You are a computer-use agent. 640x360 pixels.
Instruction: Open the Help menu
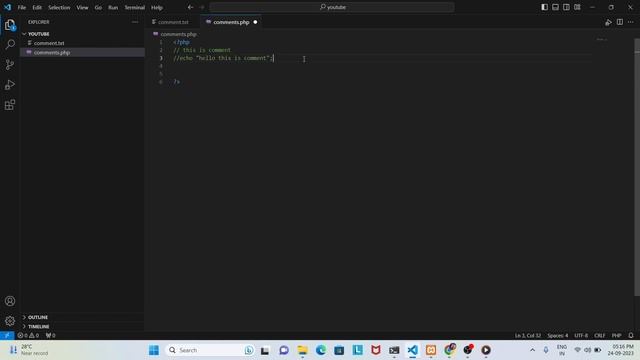coord(157,7)
